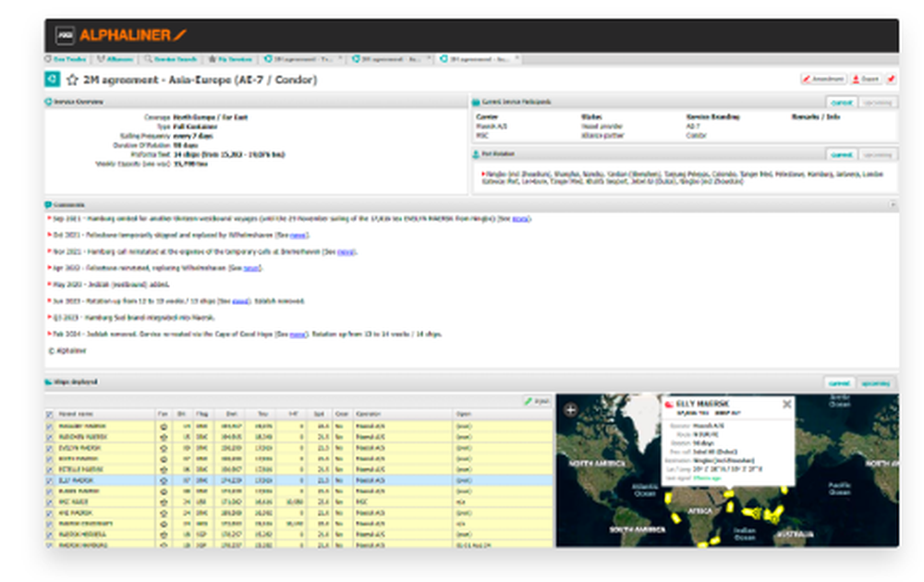Show upcoming Port Rotation
924x582 pixels.
pos(878,154)
